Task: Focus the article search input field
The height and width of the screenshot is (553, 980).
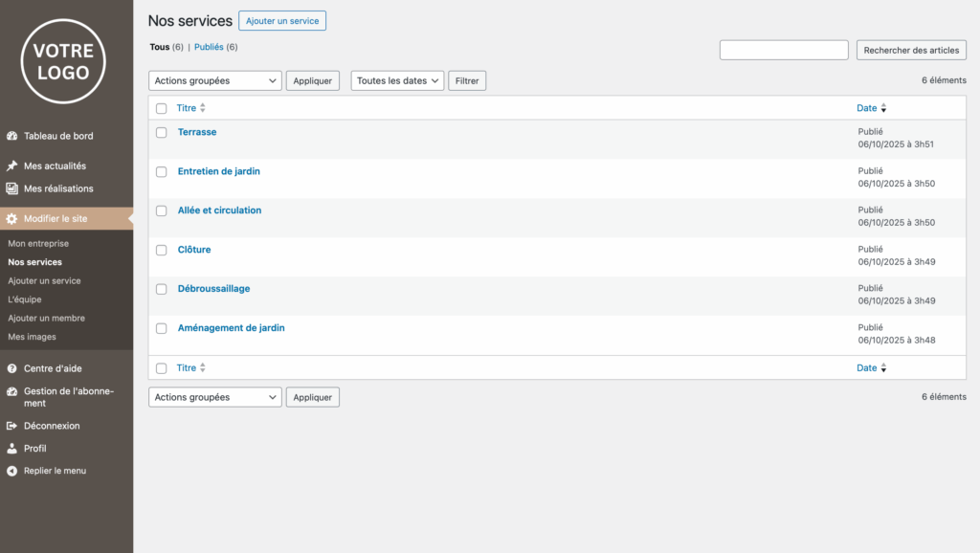Action: coord(784,50)
